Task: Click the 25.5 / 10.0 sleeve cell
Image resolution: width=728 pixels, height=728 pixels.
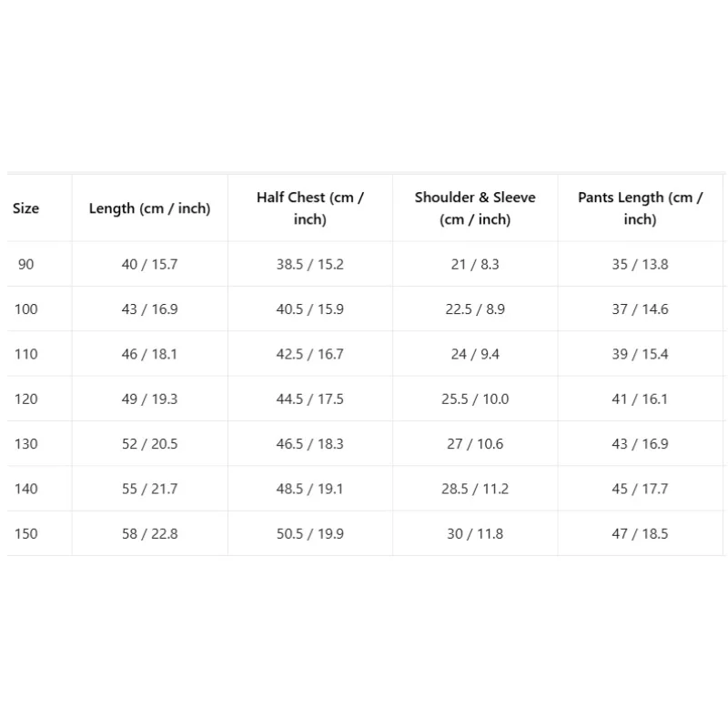Action: 475,399
